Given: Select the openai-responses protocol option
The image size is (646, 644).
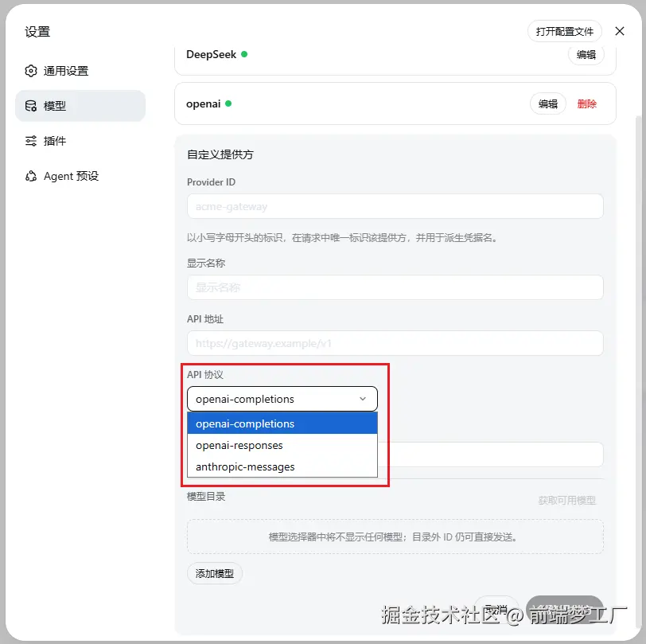Looking at the screenshot, I should [x=282, y=445].
